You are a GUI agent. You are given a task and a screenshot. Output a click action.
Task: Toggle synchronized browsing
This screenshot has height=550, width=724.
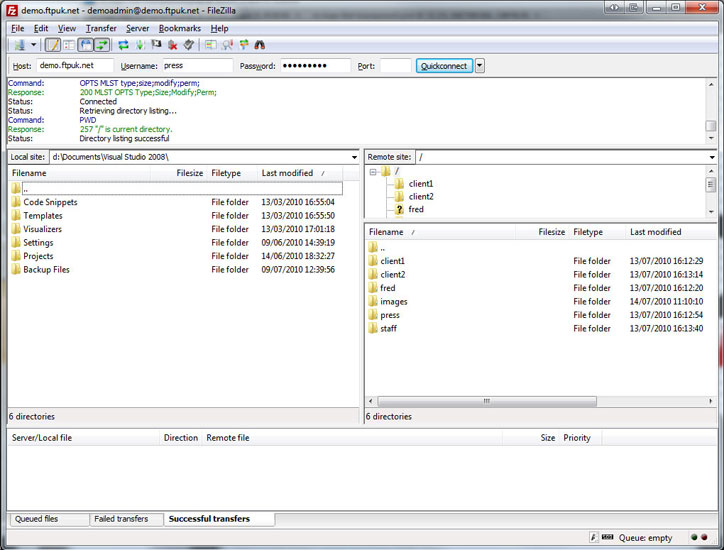[x=243, y=45]
